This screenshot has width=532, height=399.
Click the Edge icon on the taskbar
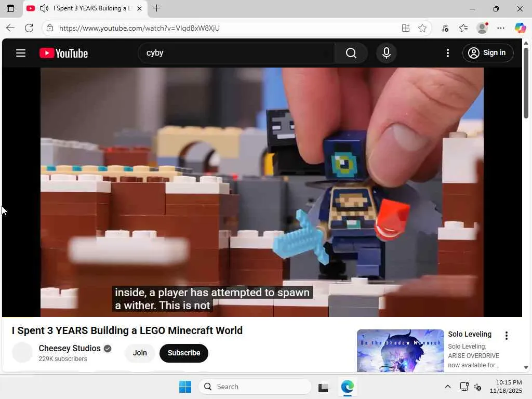347,387
